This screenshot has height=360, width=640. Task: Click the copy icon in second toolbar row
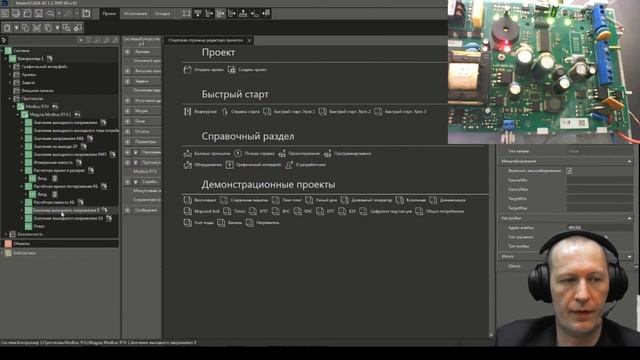[x=25, y=28]
